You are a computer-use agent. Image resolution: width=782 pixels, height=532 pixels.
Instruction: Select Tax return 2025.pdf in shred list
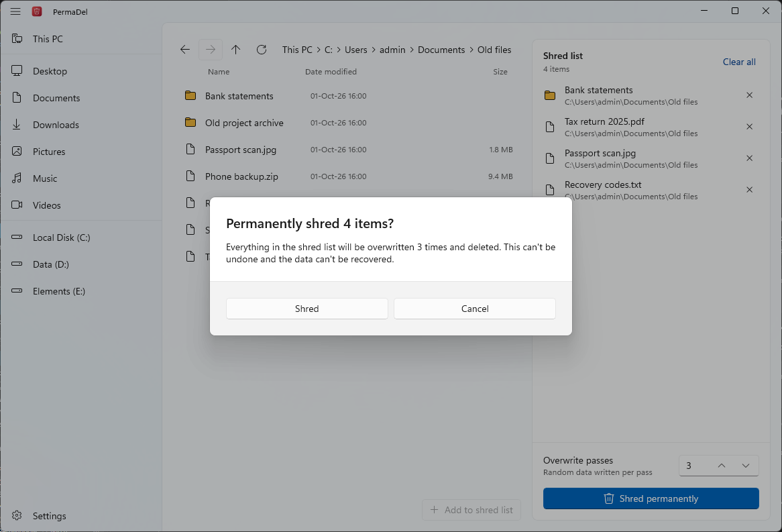[x=651, y=127]
